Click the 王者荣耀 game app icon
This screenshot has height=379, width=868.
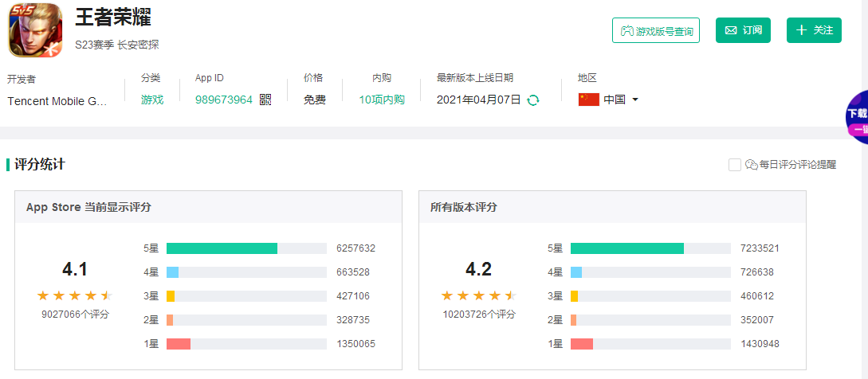coord(35,30)
